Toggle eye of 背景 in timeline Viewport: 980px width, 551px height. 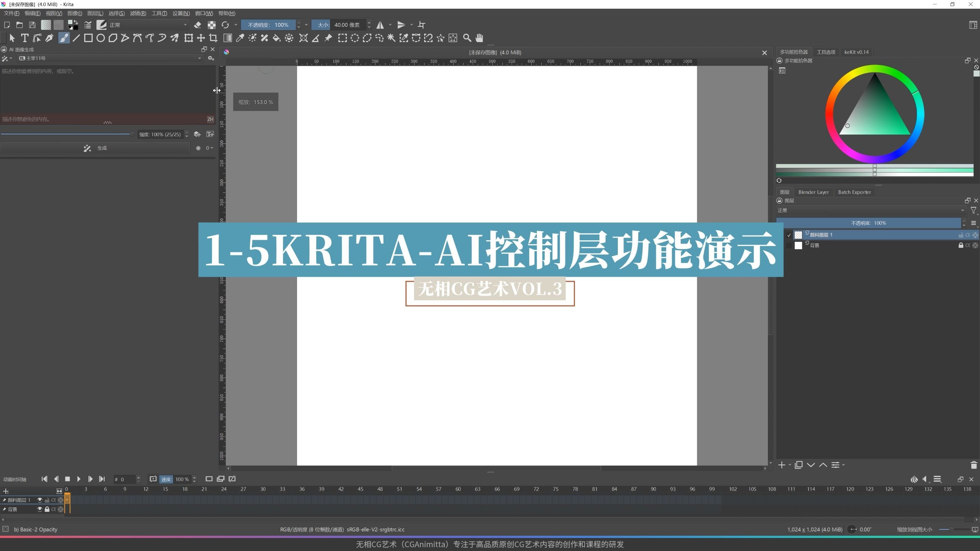pyautogui.click(x=39, y=509)
